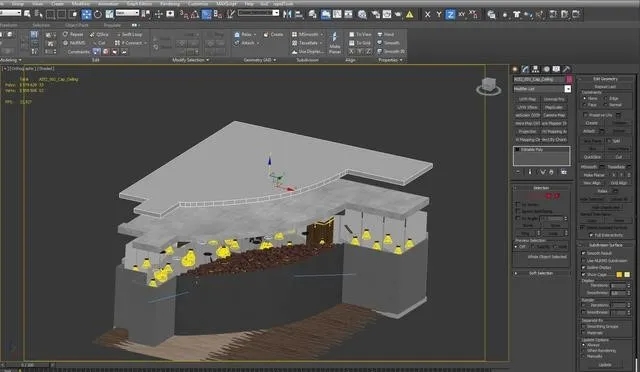Click the Make Planar ribbon icon

(335, 43)
